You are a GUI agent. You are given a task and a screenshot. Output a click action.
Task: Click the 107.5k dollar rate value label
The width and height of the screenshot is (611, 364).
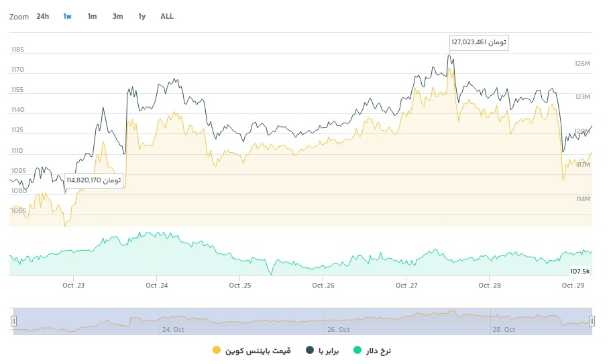pos(579,271)
